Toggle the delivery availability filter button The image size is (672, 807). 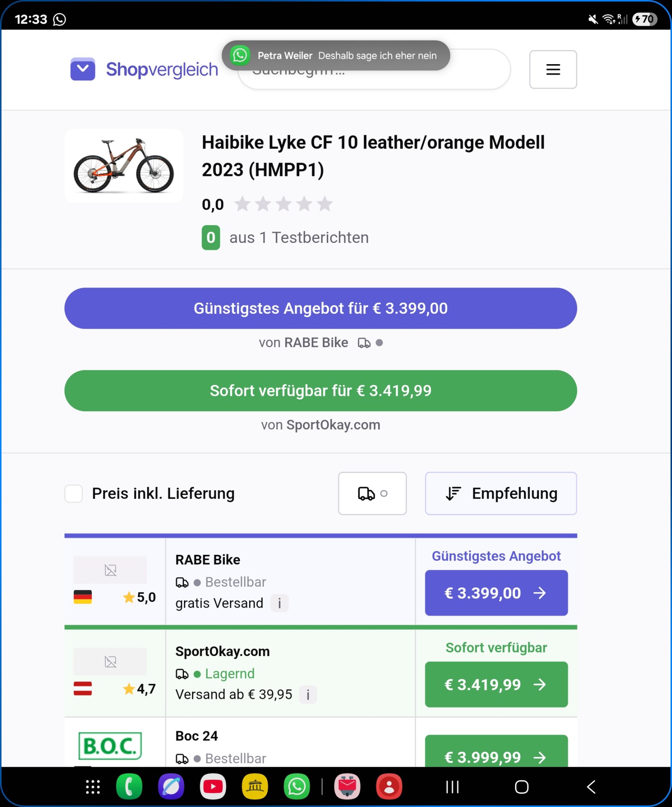(x=372, y=493)
